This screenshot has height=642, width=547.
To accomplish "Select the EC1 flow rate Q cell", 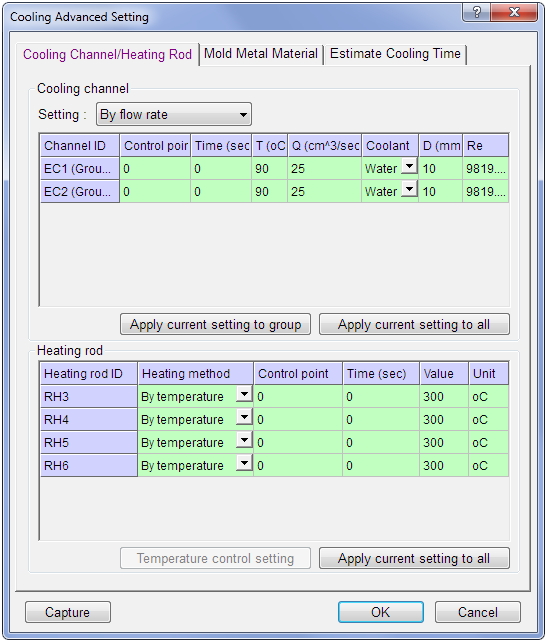I will 324,169.
